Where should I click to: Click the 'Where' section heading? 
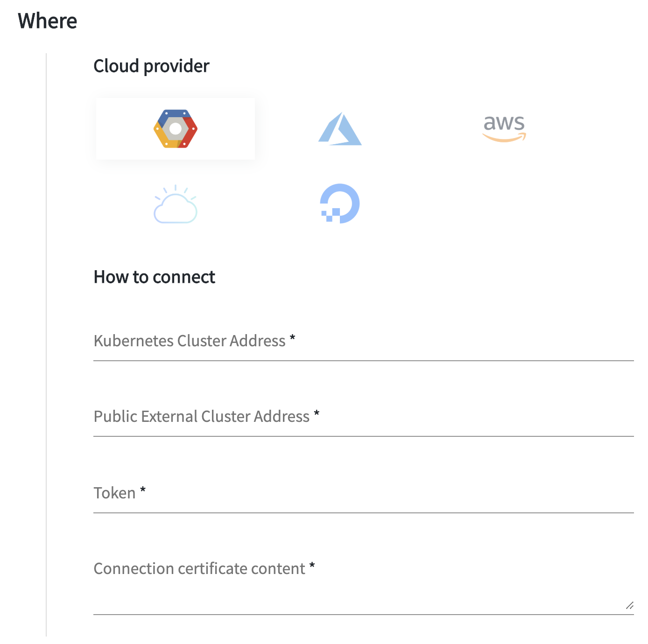(x=48, y=21)
